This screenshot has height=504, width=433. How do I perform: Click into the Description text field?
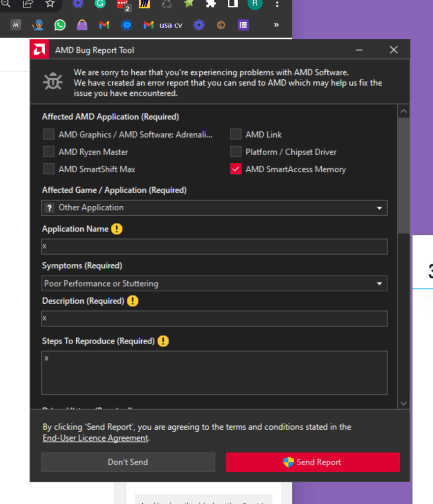214,318
